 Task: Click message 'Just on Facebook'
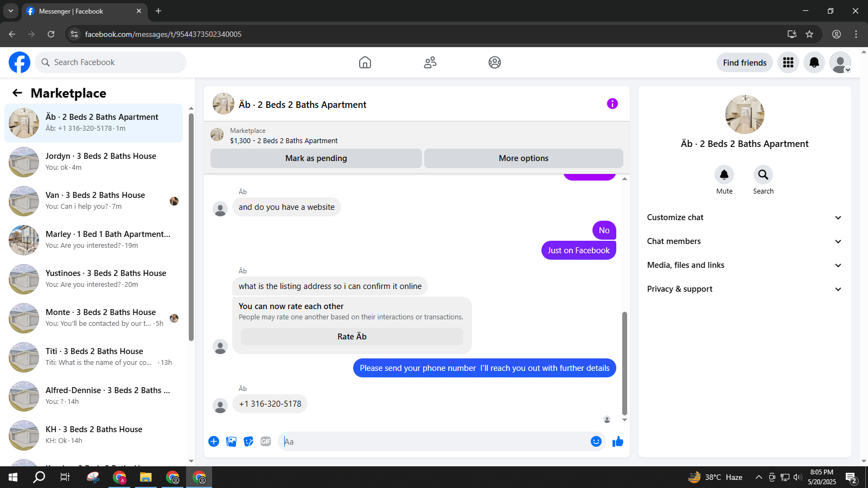(x=579, y=251)
